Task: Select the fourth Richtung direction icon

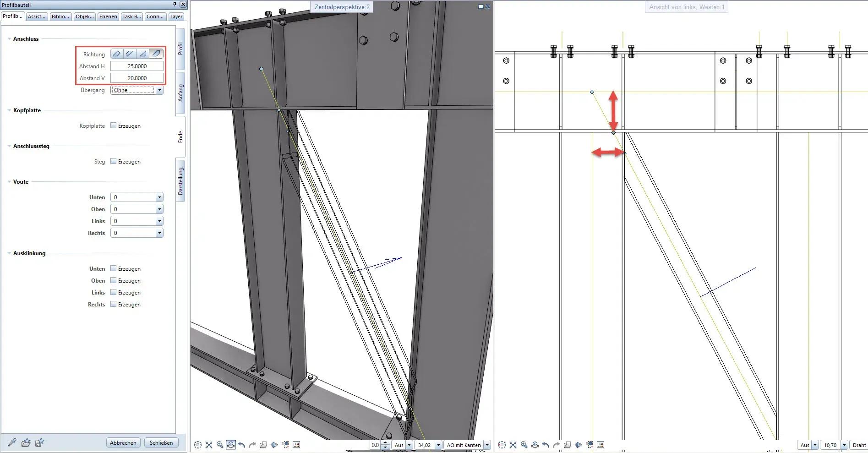Action: (156, 54)
